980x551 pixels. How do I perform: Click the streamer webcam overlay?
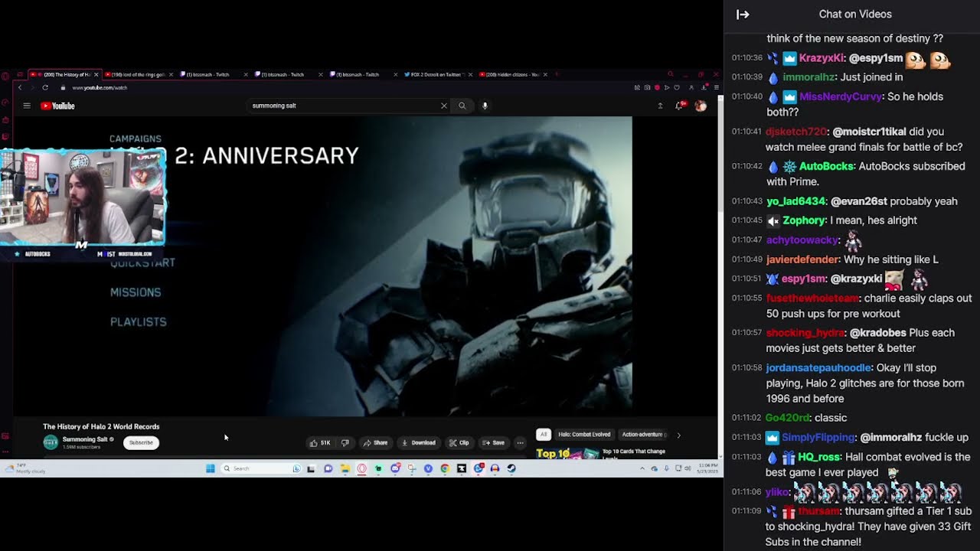(x=83, y=198)
